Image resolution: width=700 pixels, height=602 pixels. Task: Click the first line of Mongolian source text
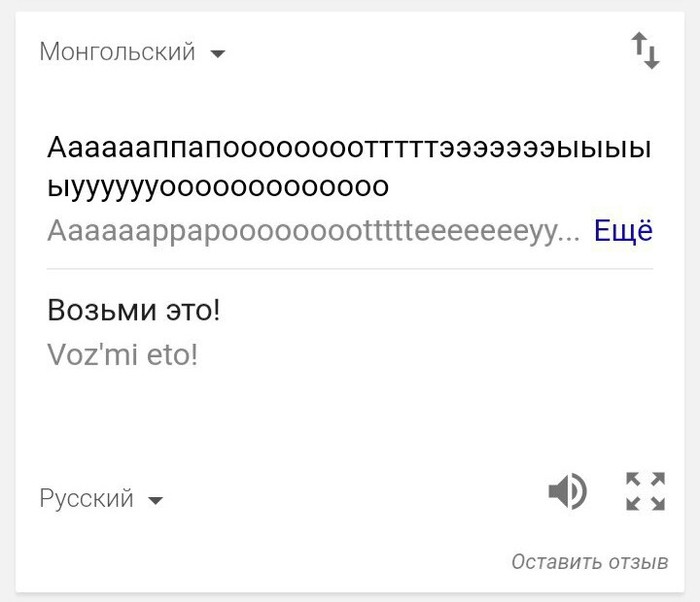click(349, 148)
